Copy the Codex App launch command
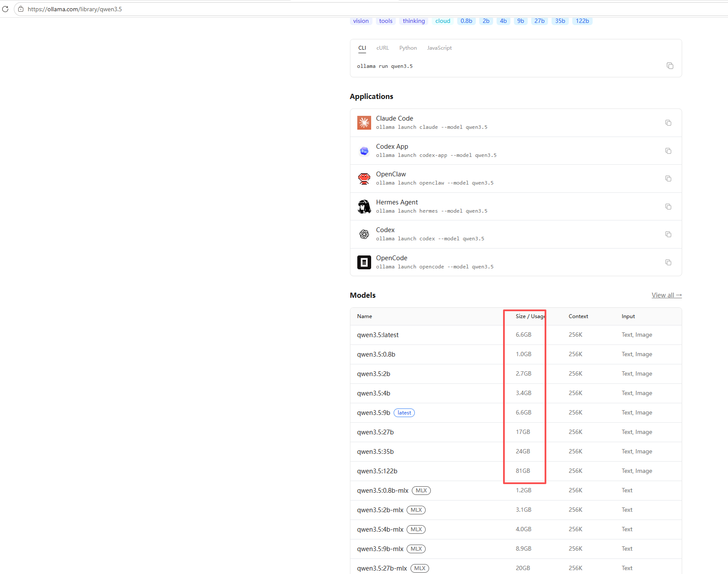The width and height of the screenshot is (728, 574). point(668,151)
